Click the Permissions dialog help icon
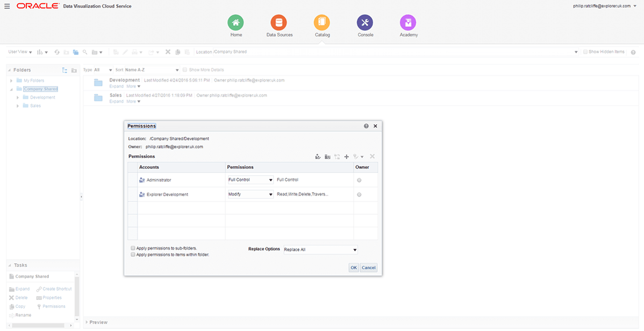The height and width of the screenshot is (331, 644). click(x=367, y=126)
